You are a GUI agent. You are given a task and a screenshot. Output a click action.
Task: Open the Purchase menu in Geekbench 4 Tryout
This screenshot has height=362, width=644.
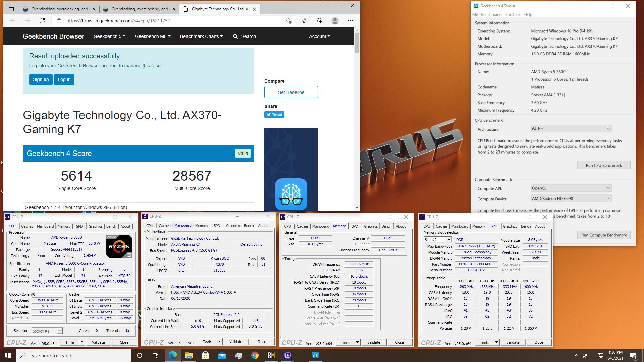pos(513,15)
